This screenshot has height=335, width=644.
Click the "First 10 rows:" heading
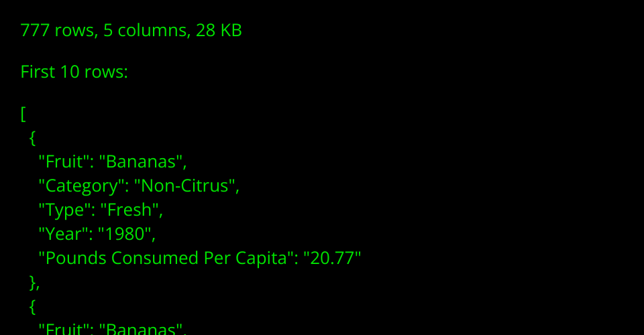point(74,72)
